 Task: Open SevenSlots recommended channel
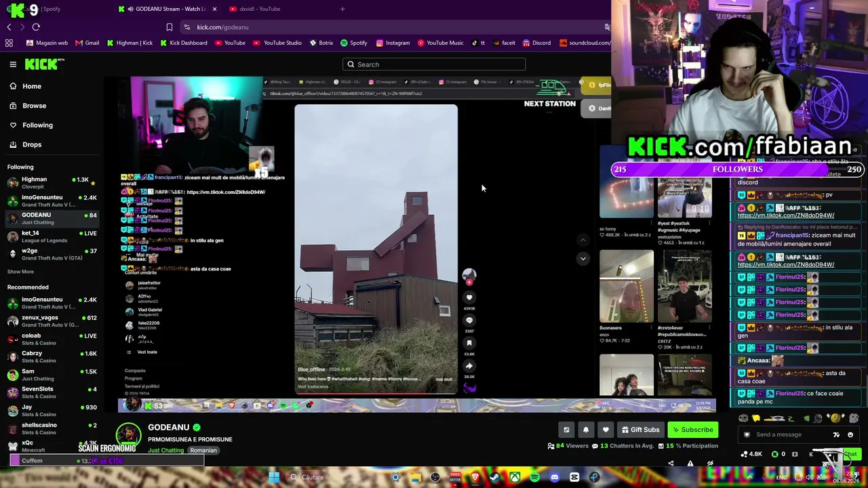(x=52, y=392)
